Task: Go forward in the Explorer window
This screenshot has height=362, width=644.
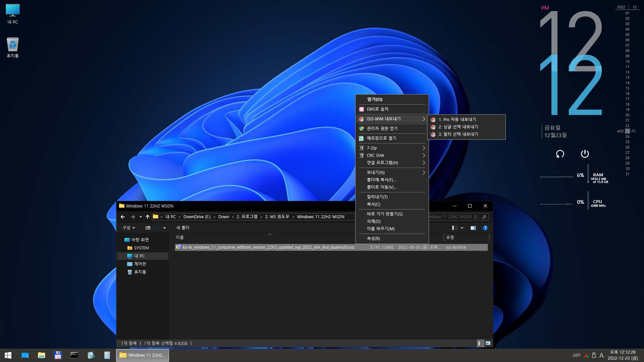Action: [132, 217]
